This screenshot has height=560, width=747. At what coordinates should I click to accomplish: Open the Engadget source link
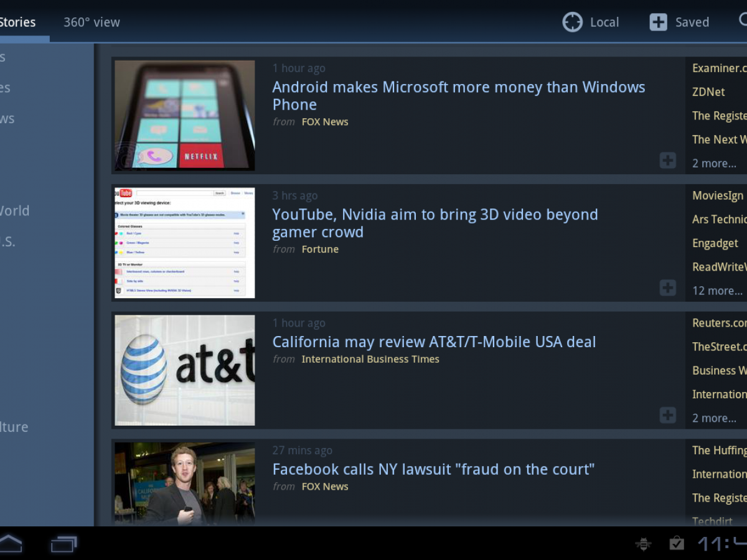(715, 243)
